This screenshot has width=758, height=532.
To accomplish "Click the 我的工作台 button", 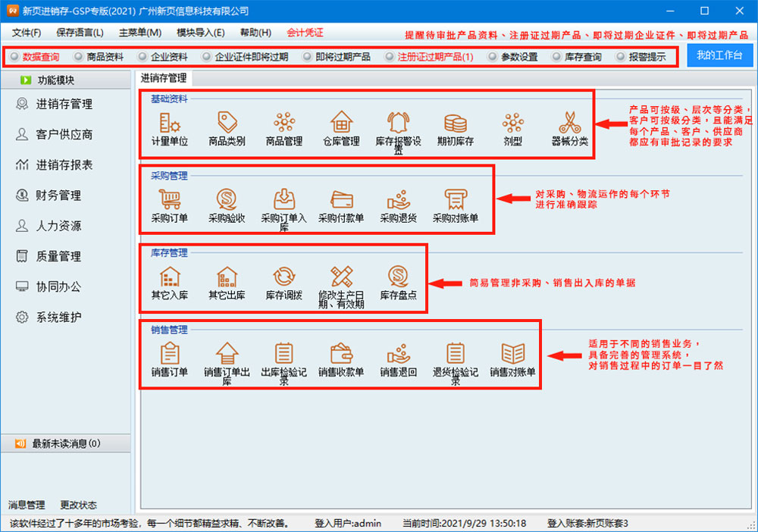I will 719,56.
